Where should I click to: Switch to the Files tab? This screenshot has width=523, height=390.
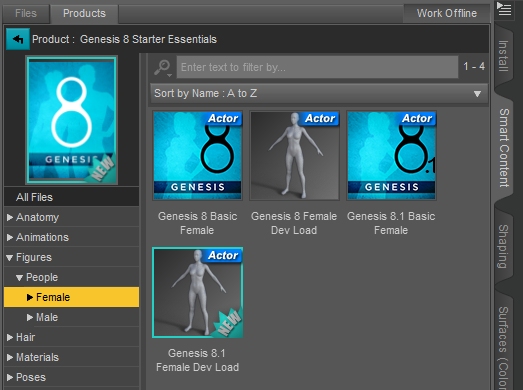pos(26,13)
